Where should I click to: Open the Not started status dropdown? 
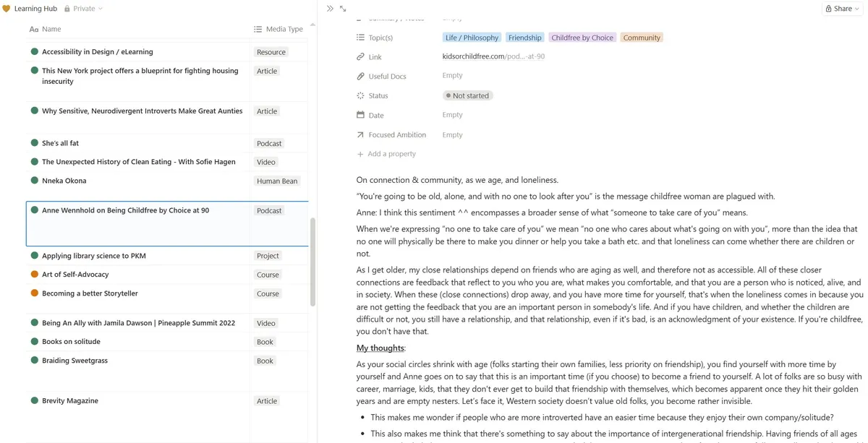[x=467, y=95]
